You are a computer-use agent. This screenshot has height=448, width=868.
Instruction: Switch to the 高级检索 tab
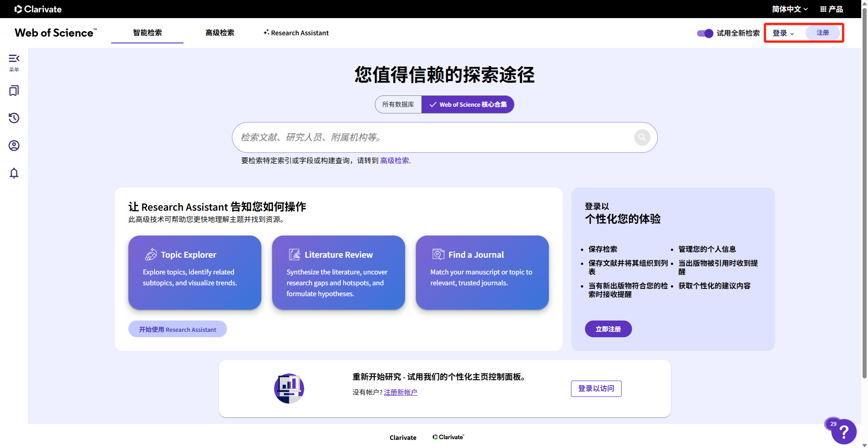pos(220,33)
